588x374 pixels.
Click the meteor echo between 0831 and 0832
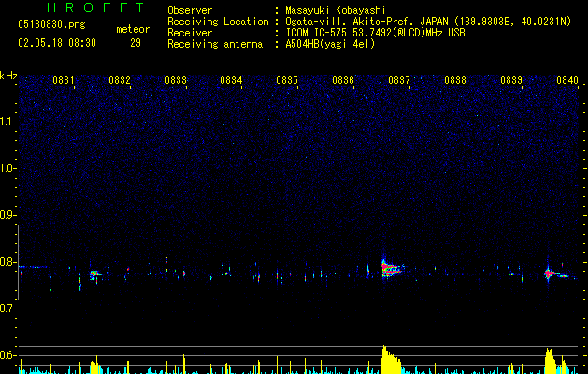coord(95,275)
